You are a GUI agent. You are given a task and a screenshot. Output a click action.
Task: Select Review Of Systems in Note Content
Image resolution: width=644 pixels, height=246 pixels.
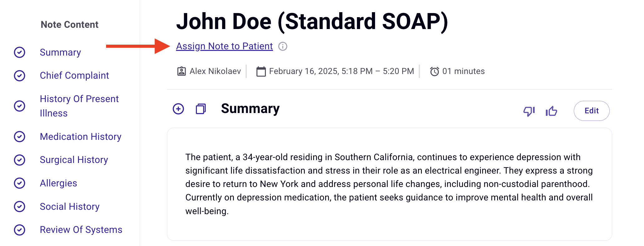[x=81, y=230]
